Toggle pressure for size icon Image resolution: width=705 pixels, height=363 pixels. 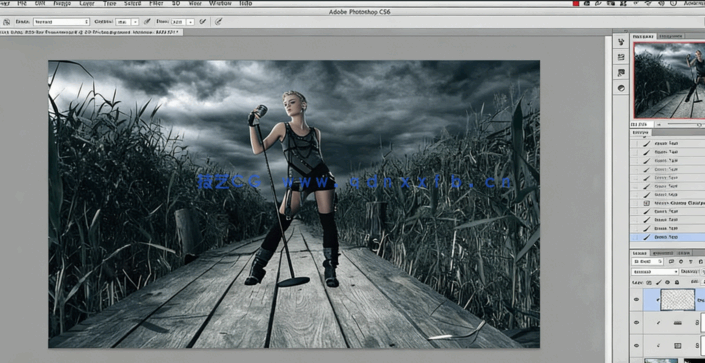click(219, 22)
